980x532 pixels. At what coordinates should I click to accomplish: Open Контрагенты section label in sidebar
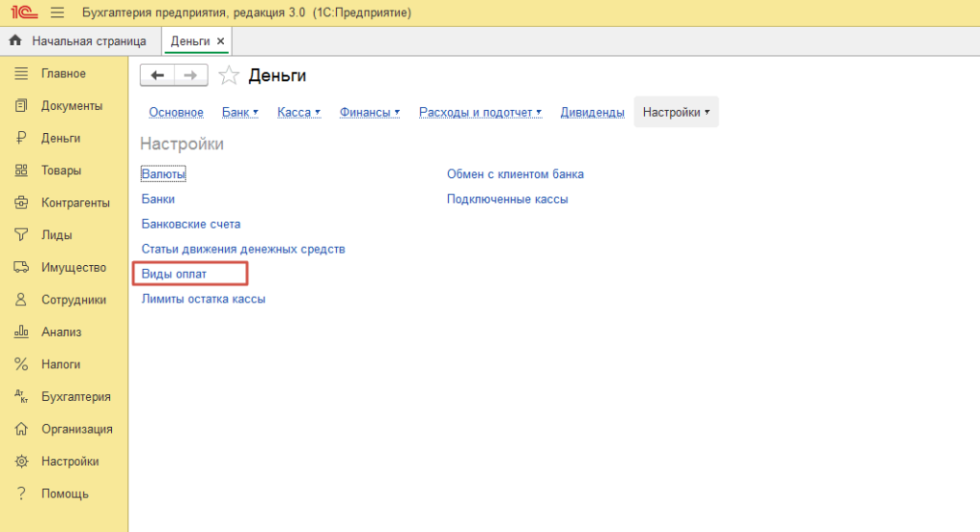point(76,203)
